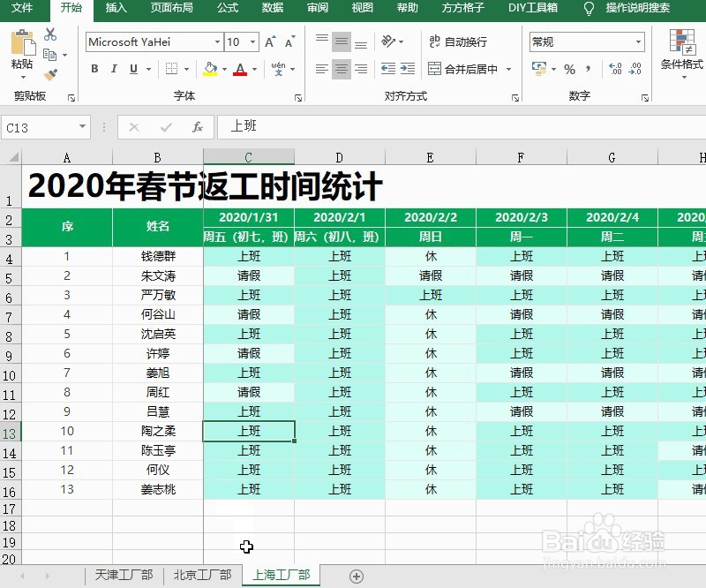706x588 pixels.
Task: Open the font name dropdown
Action: [x=217, y=42]
